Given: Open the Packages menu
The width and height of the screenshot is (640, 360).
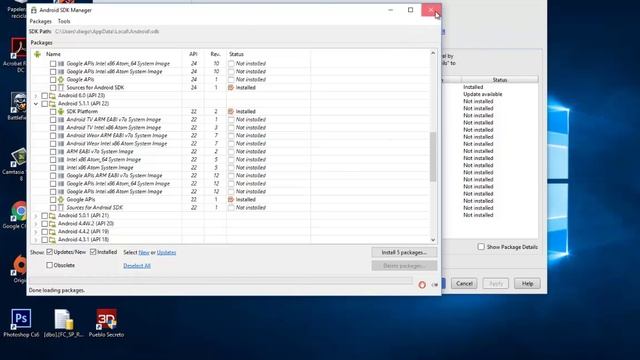Looking at the screenshot, I should (40, 21).
